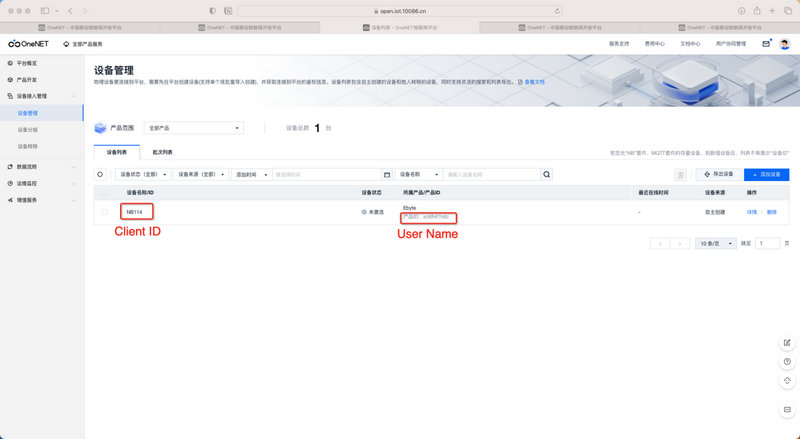Click the time range input field

point(327,175)
